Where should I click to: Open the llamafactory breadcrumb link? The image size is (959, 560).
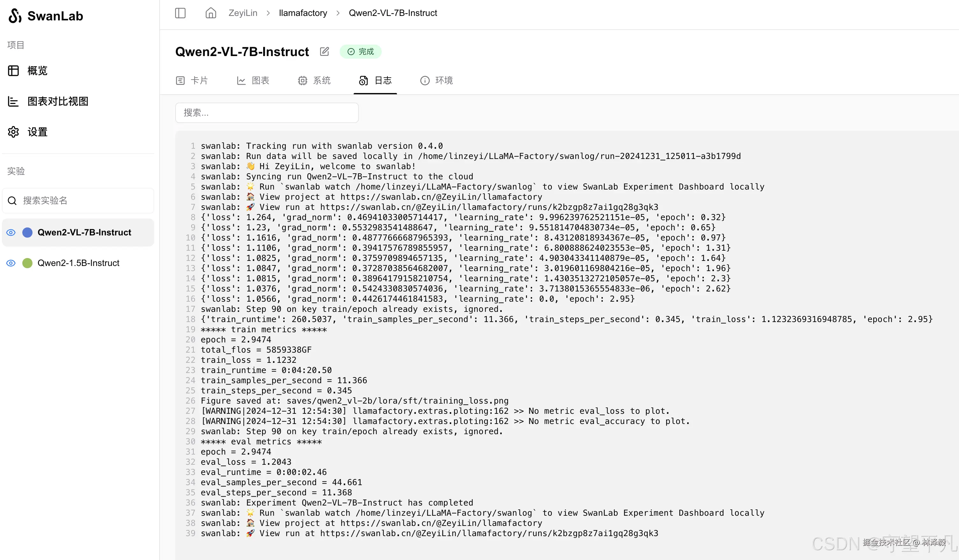[x=303, y=13]
